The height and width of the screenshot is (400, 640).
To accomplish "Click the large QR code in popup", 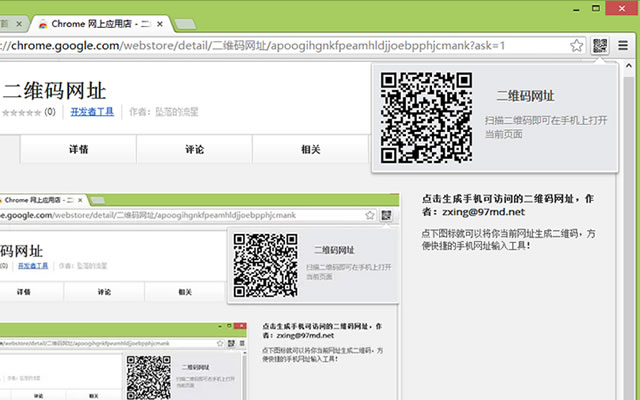I will coord(427,118).
